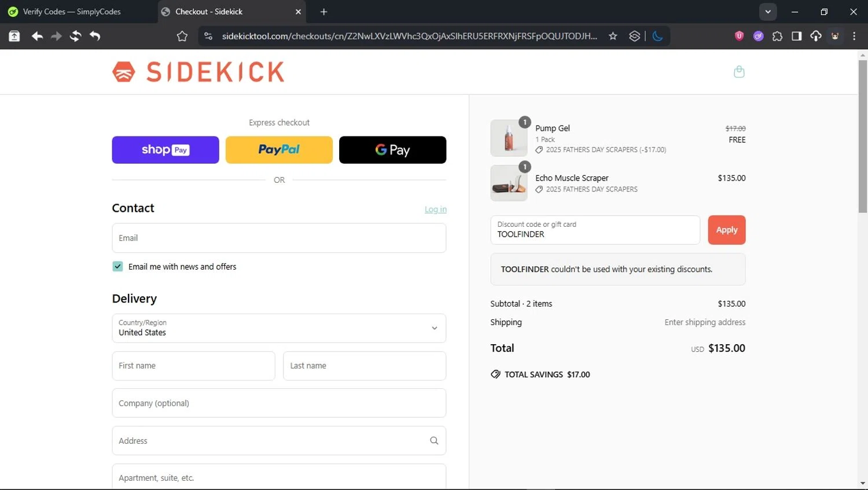
Task: Bookmark this page with the star icon
Action: 613,36
